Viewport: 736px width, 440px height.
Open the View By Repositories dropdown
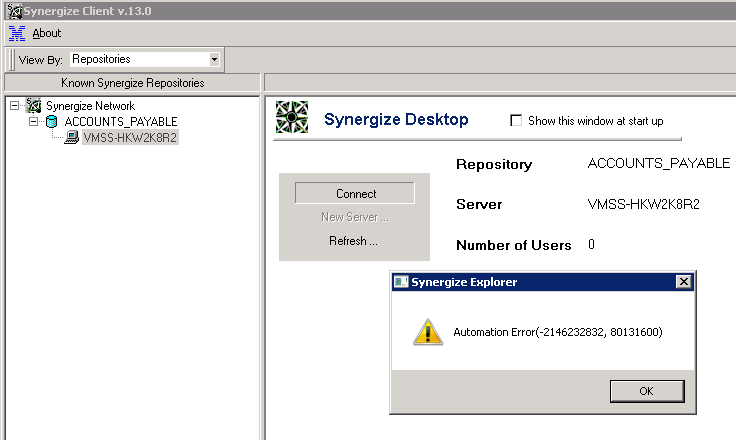pyautogui.click(x=214, y=59)
